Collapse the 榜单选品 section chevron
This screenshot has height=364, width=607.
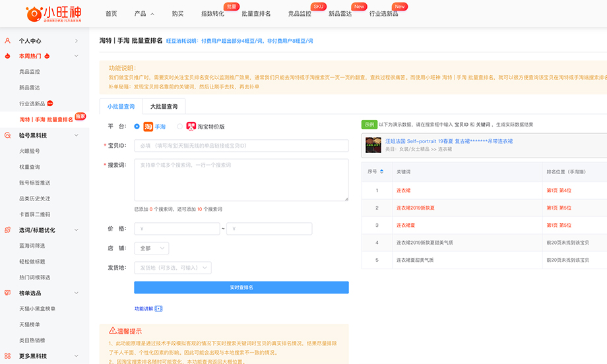77,293
